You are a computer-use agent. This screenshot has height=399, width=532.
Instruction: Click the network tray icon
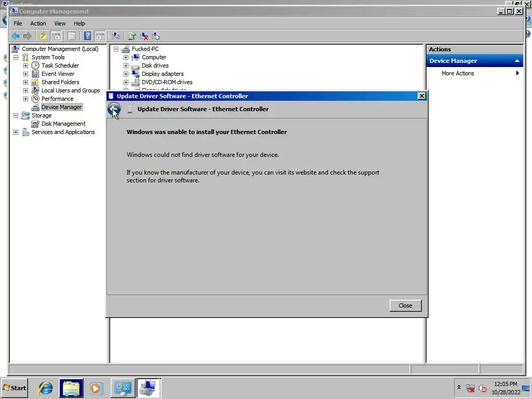tap(470, 388)
